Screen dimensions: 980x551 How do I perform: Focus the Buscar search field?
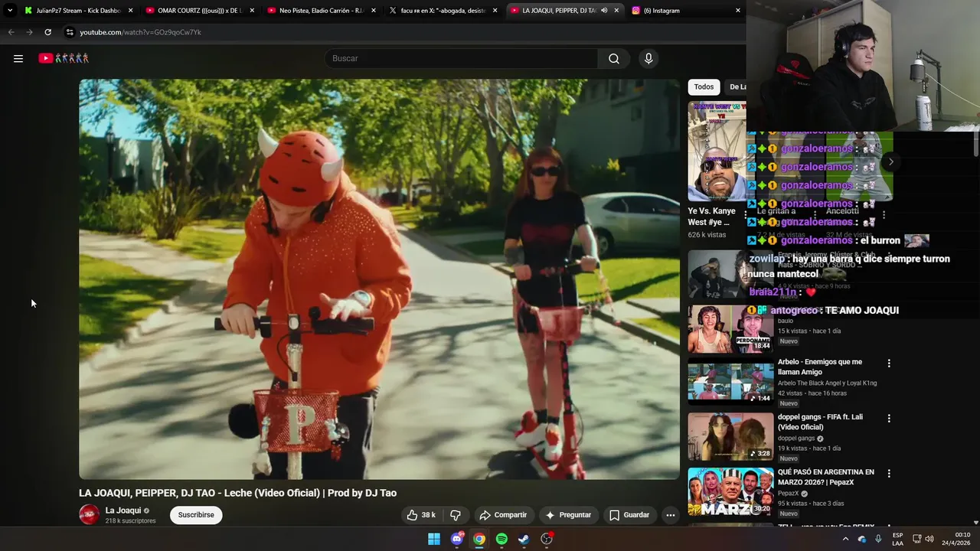(462, 59)
